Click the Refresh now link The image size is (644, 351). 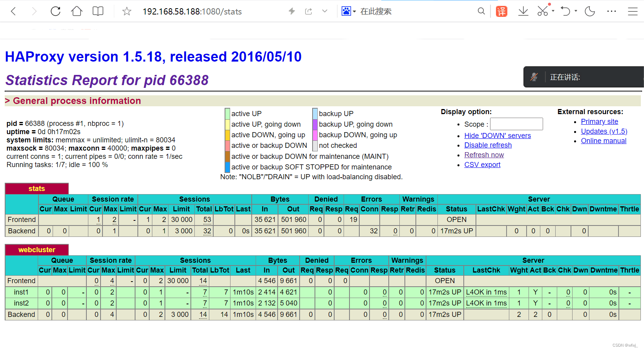484,155
